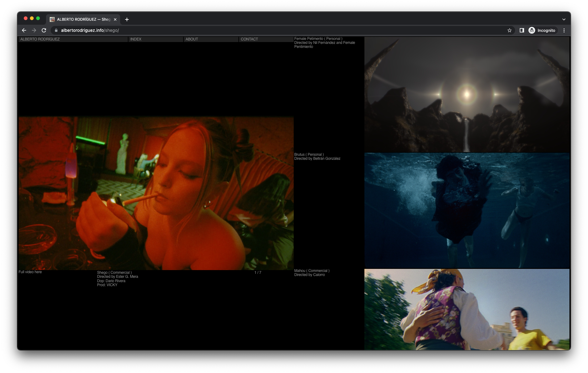Viewport: 588px width, 373px height.
Task: Follow the "Full video here" link
Action: [x=30, y=272]
